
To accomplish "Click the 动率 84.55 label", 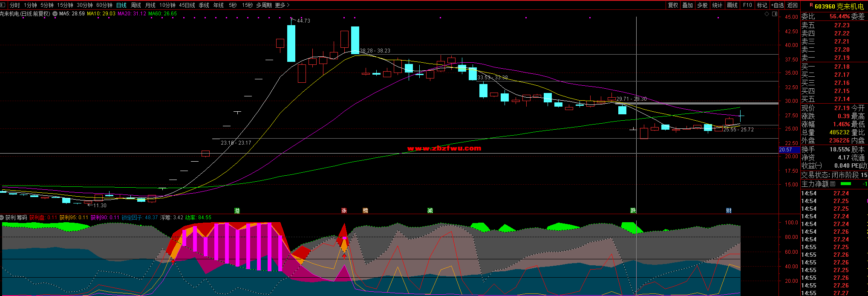I will click(x=198, y=218).
